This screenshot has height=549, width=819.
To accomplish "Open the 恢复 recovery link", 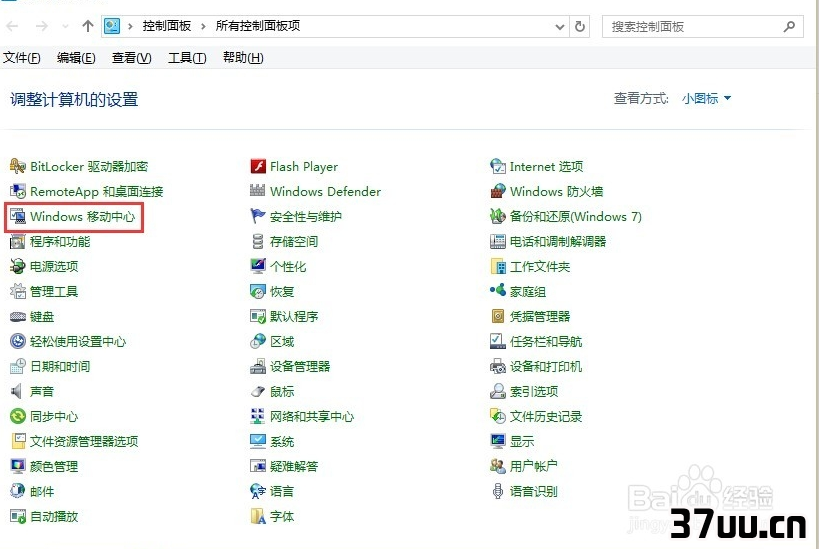I will [x=282, y=291].
